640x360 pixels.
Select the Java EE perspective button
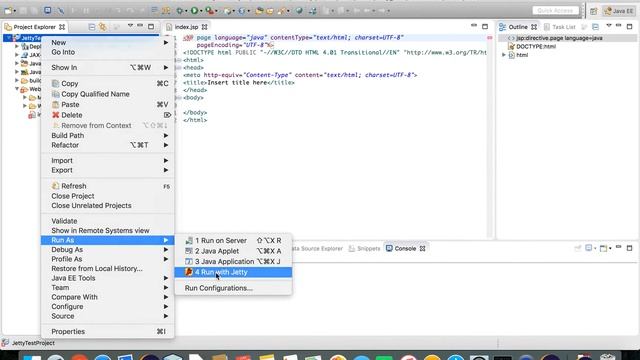point(619,11)
